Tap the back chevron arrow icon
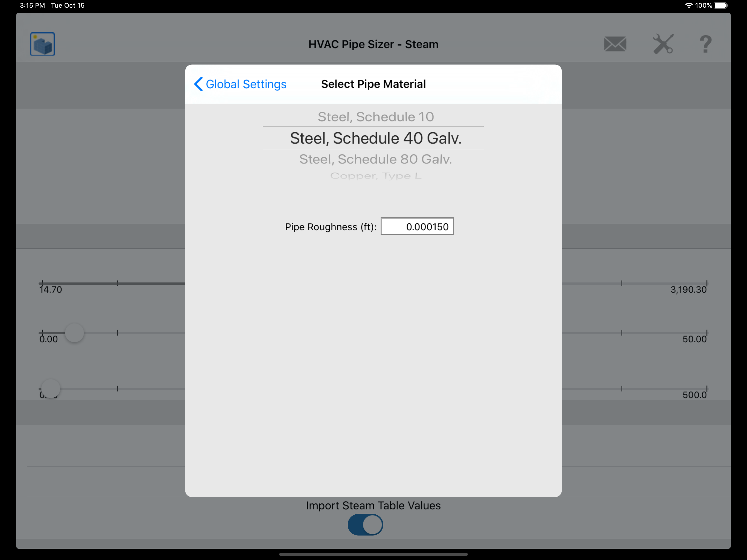 tap(199, 84)
